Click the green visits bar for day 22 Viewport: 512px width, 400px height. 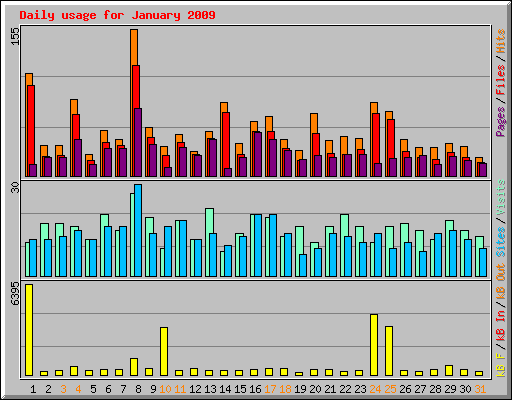click(x=345, y=225)
